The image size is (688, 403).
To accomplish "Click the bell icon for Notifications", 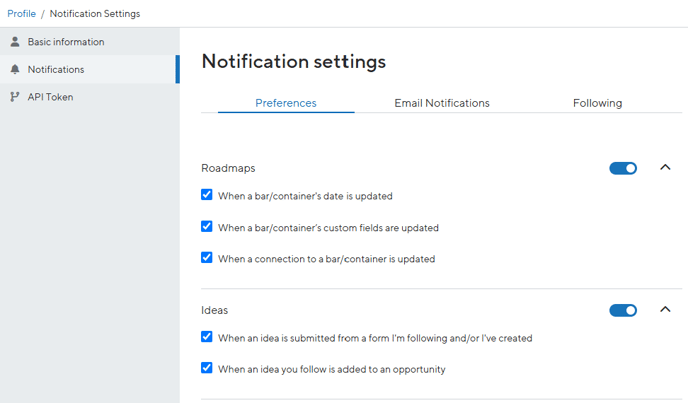I will point(15,69).
